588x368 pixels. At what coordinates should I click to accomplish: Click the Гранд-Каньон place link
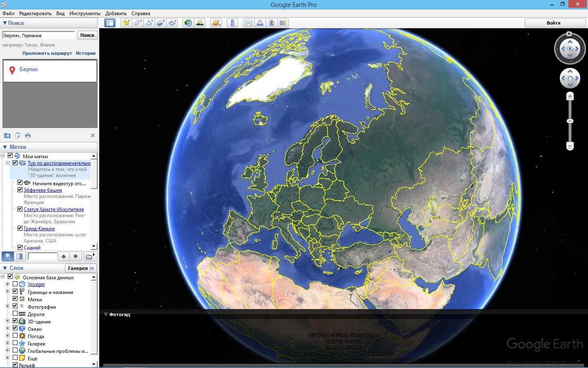39,229
